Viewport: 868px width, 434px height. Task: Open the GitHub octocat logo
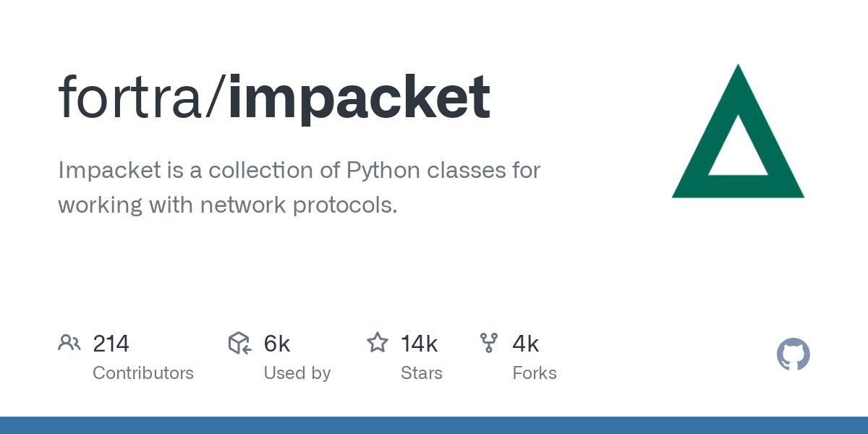[x=793, y=354]
